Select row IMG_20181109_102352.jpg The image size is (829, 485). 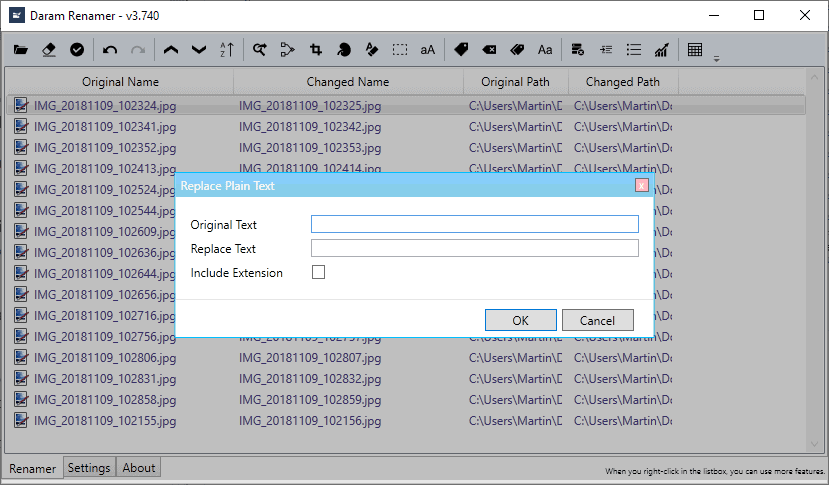coord(406,148)
